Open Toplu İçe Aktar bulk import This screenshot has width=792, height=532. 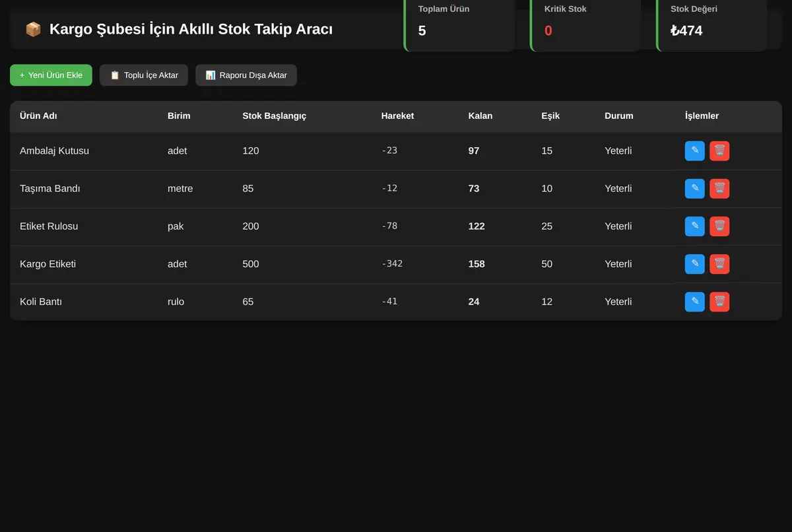pyautogui.click(x=144, y=75)
